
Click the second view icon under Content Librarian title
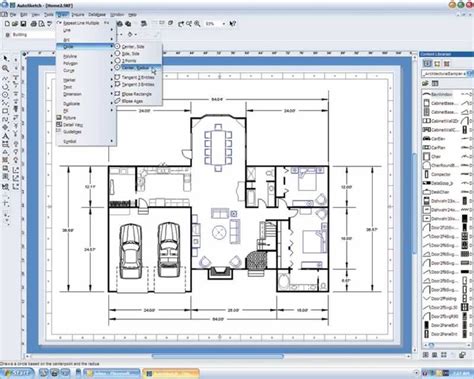point(437,64)
